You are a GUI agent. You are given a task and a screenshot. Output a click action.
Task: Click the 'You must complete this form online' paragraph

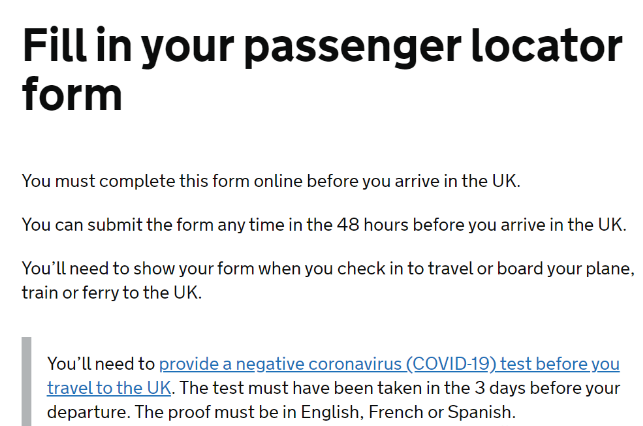pos(271,181)
